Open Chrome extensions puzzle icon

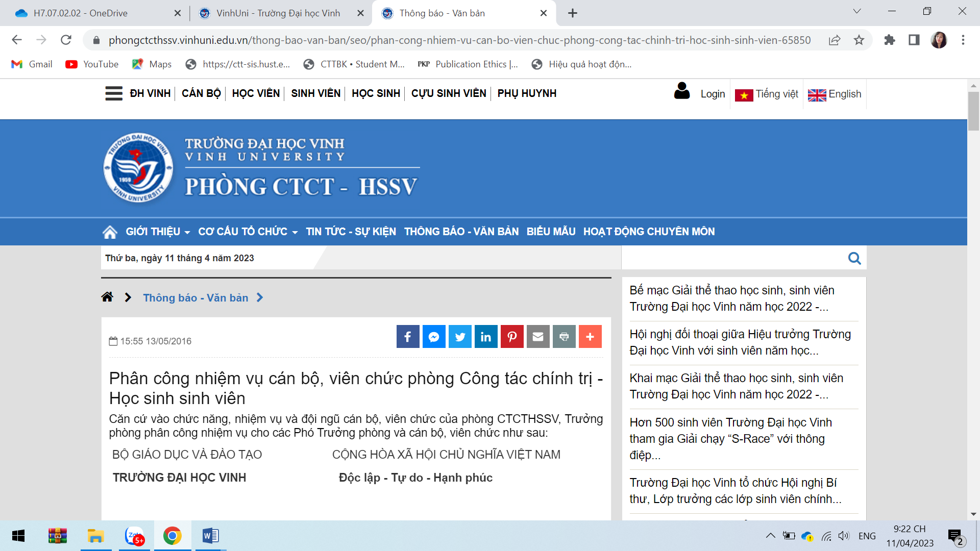pos(890,40)
